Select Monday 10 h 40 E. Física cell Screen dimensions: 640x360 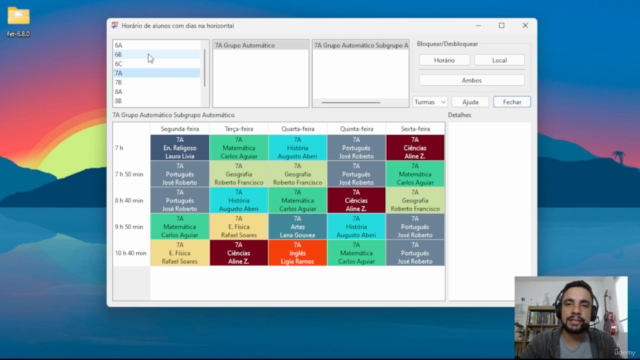click(x=180, y=253)
